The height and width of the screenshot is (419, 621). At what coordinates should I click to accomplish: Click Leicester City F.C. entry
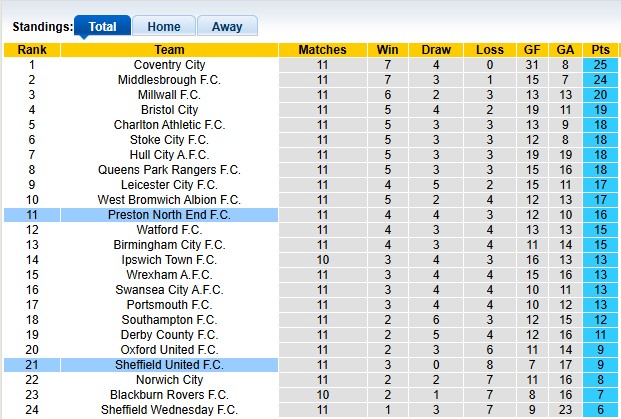tap(169, 185)
